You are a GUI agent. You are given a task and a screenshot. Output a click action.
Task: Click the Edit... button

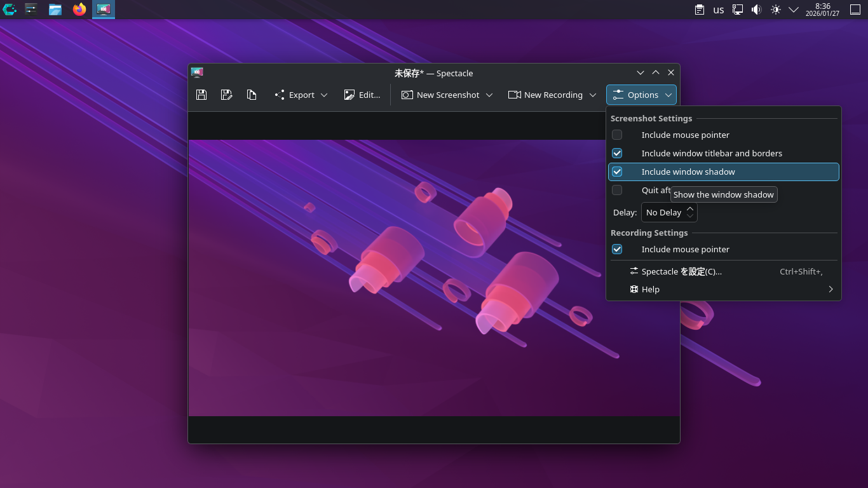click(362, 95)
